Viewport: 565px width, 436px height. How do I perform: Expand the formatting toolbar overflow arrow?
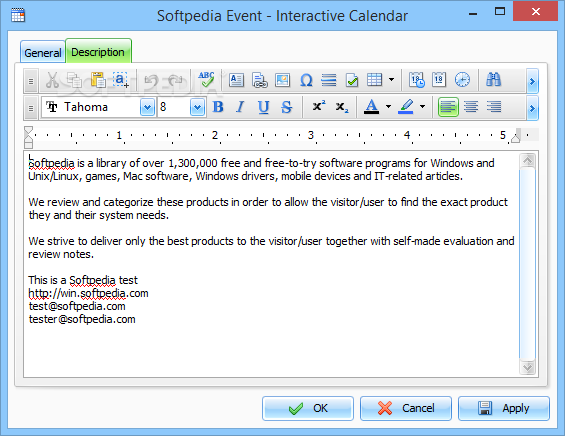[532, 108]
